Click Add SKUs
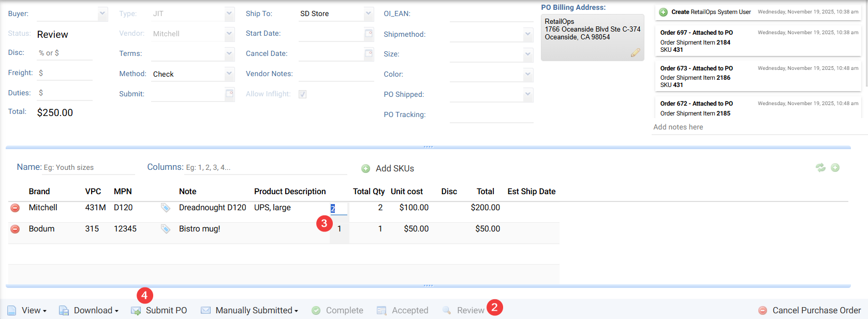This screenshot has height=319, width=868. [388, 168]
